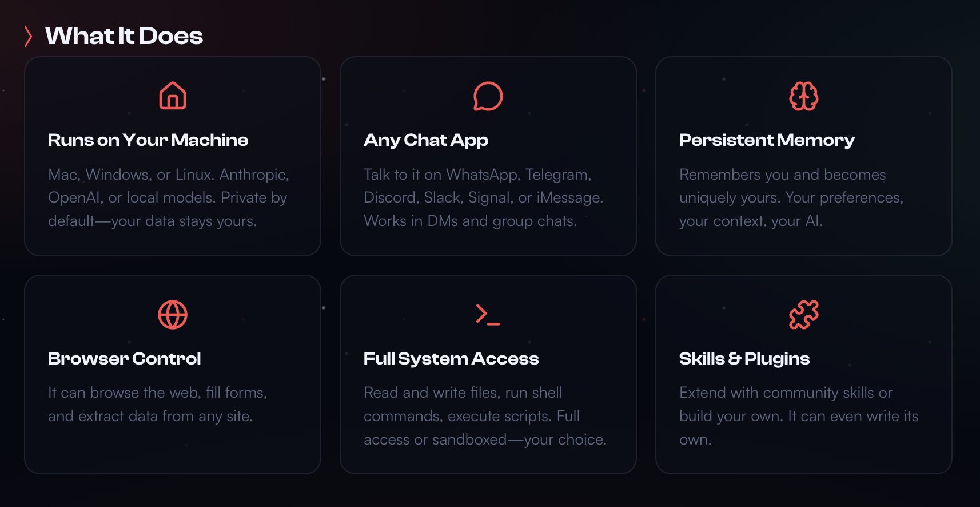
Task: Click the globe icon for Browser Control
Action: [x=173, y=315]
